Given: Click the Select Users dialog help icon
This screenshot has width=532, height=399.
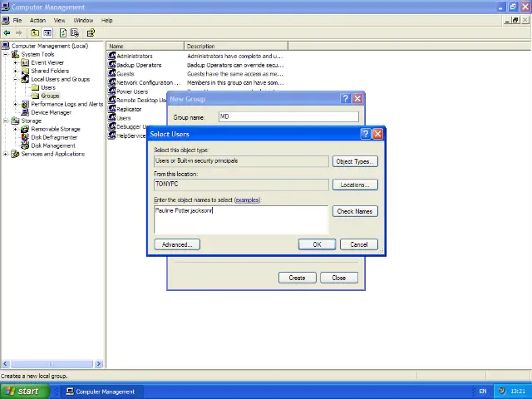Looking at the screenshot, I should (x=365, y=134).
